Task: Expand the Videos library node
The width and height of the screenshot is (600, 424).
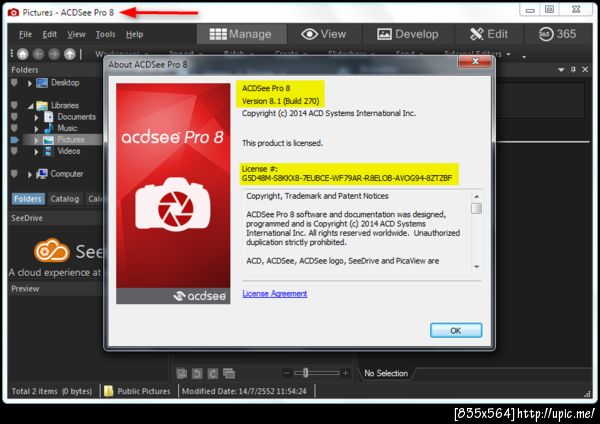Action: click(x=36, y=152)
